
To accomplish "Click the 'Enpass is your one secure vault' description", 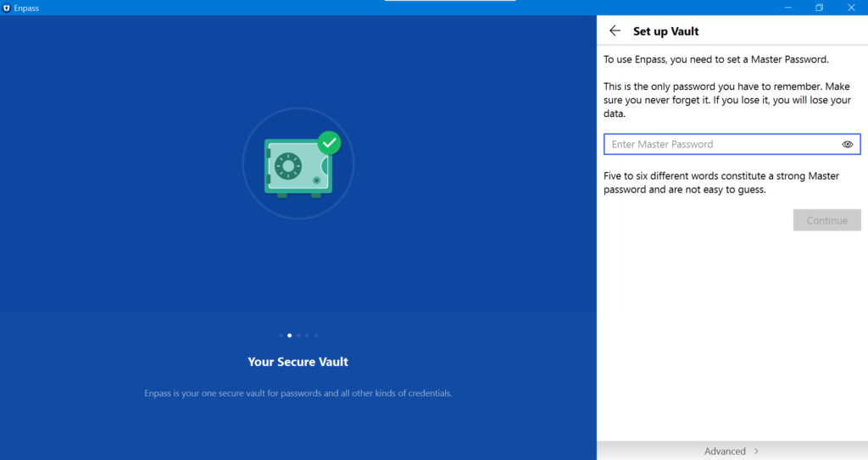I will pyautogui.click(x=298, y=394).
